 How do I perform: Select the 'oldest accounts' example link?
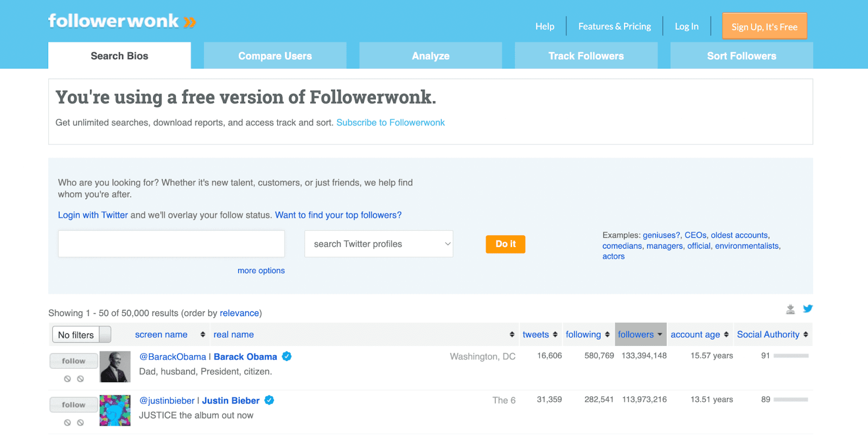(739, 235)
